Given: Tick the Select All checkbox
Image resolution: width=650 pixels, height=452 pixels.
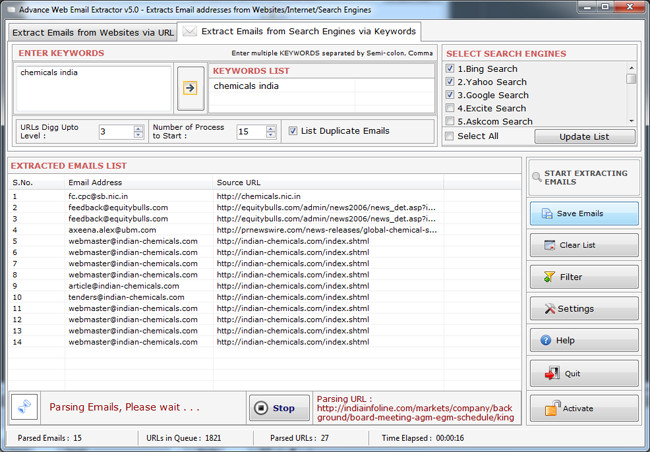Looking at the screenshot, I should pyautogui.click(x=449, y=136).
